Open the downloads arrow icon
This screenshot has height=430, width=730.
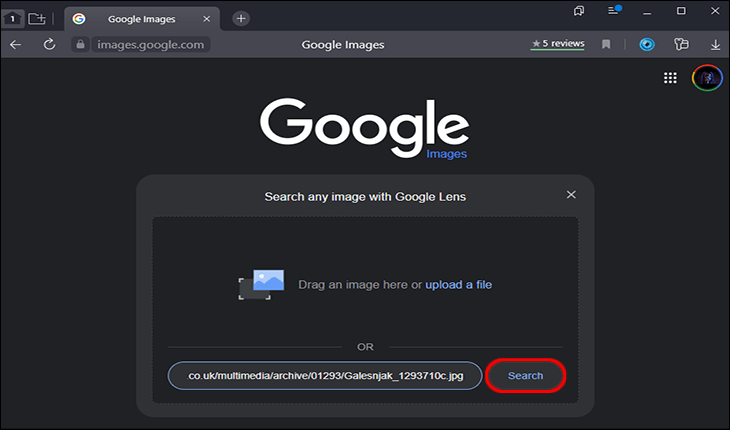[x=716, y=45]
